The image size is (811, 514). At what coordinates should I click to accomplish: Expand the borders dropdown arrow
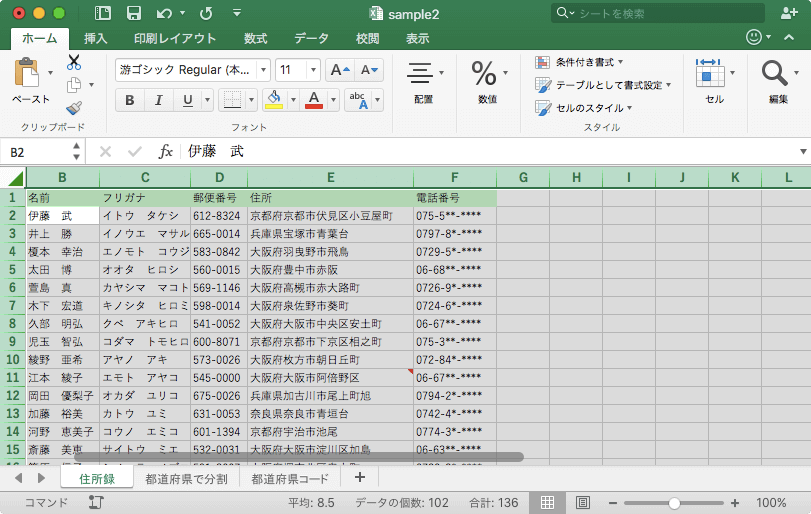(x=251, y=100)
